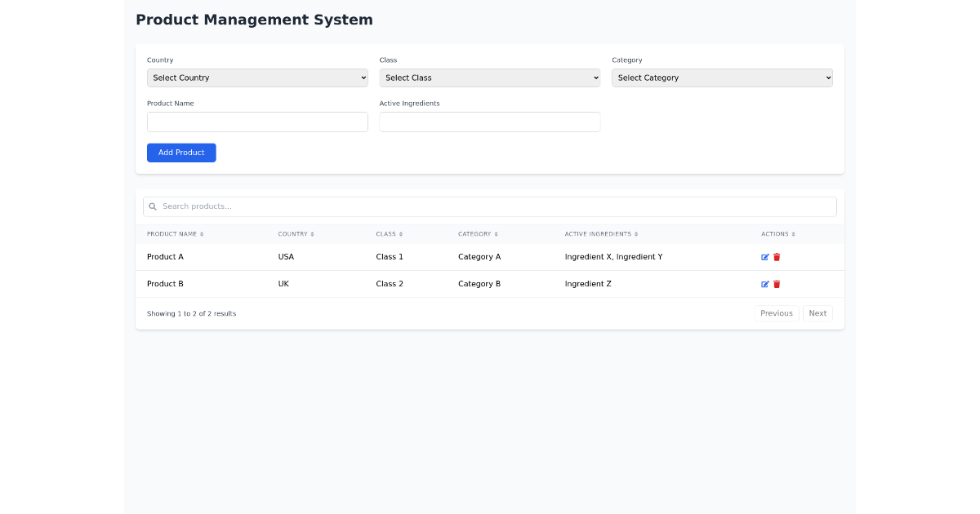Click the Add Product button

[181, 153]
